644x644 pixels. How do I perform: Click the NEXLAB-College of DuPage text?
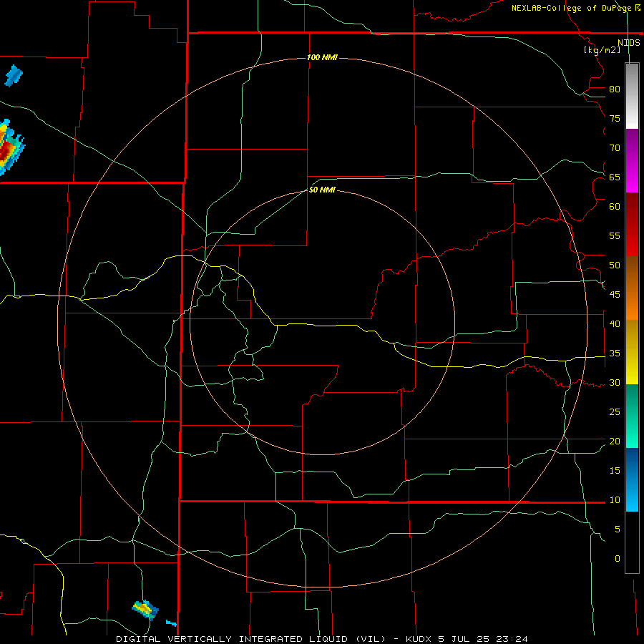point(572,8)
